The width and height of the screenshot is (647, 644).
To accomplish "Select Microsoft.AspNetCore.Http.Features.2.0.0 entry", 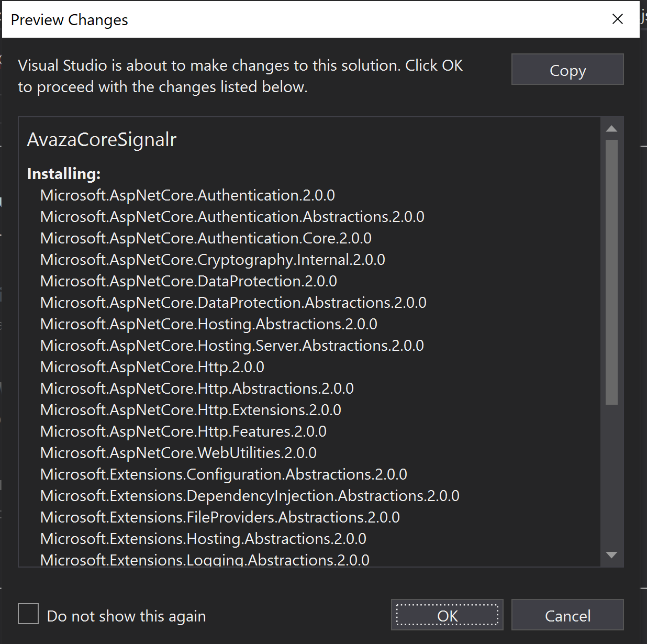I will [183, 431].
